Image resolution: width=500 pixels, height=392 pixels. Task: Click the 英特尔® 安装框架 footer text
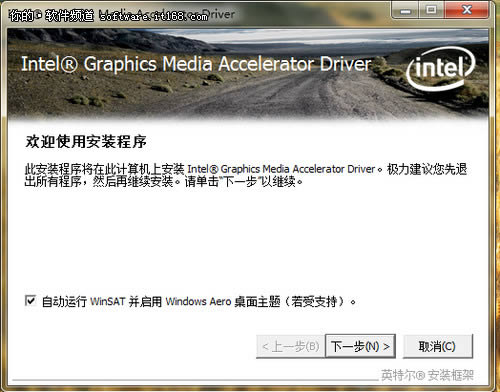pyautogui.click(x=427, y=375)
